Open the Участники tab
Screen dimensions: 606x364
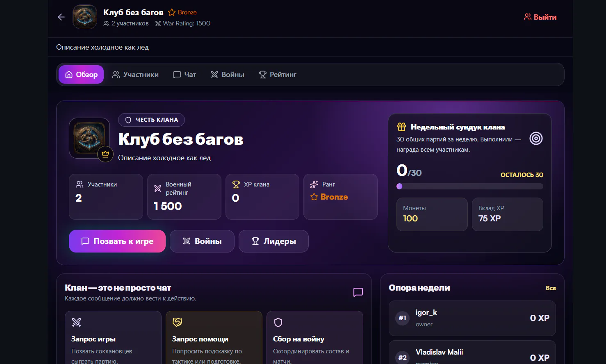[135, 75]
